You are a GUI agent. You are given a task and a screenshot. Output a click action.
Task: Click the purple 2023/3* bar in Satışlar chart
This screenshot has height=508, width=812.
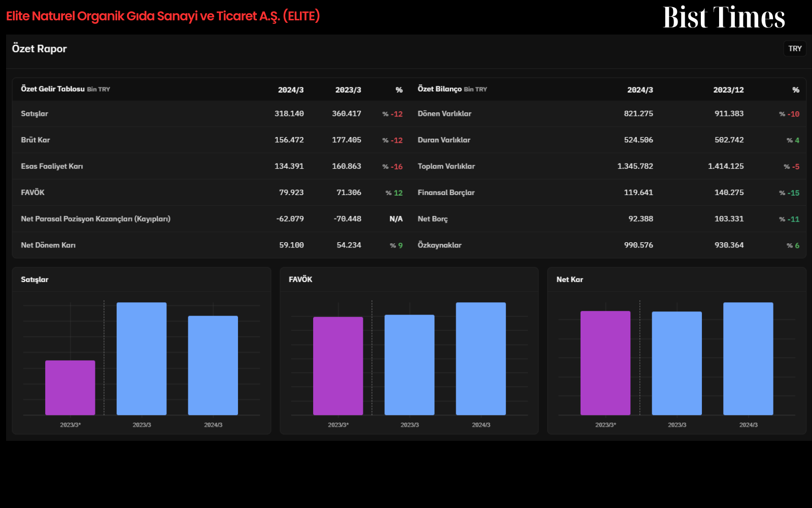[70, 388]
